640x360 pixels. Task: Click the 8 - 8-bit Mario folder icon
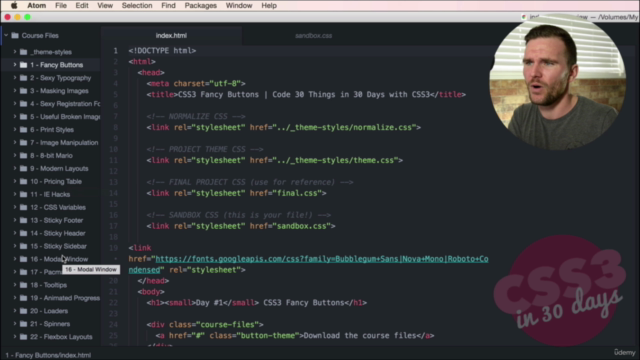coord(23,156)
